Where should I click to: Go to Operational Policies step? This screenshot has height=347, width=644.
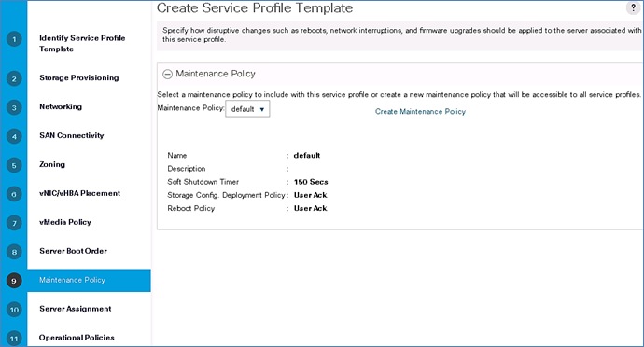click(x=77, y=338)
